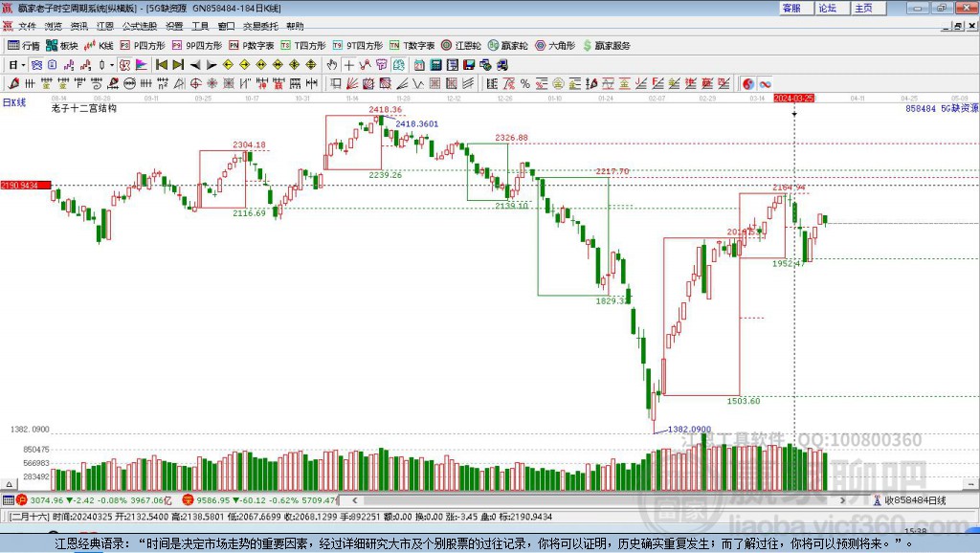This screenshot has height=553, width=980.
Task: Open the 六角形 hexagon tool
Action: coord(555,46)
